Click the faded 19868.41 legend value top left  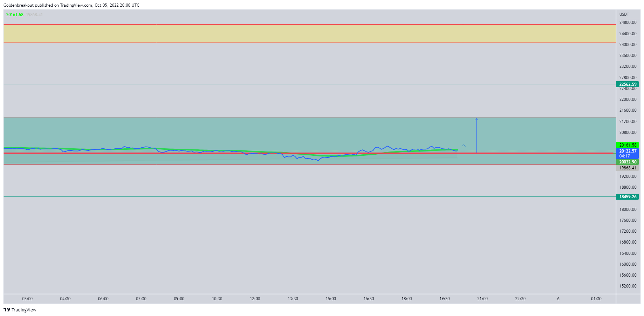coord(34,15)
